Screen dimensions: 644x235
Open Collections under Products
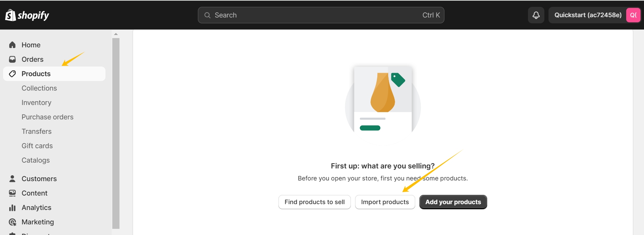click(x=39, y=88)
